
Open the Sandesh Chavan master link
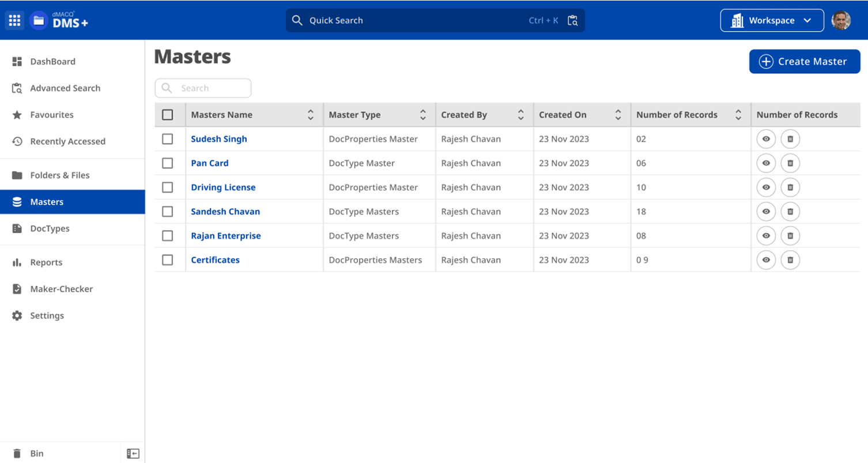click(x=225, y=212)
